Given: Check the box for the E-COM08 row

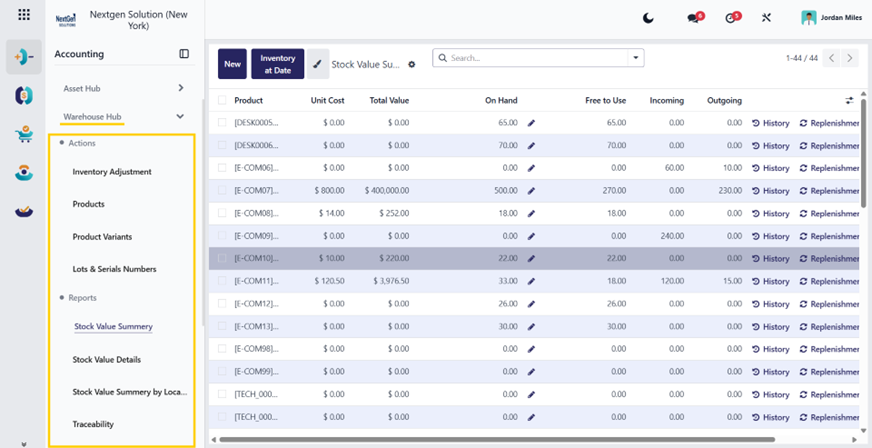Looking at the screenshot, I should pos(222,213).
